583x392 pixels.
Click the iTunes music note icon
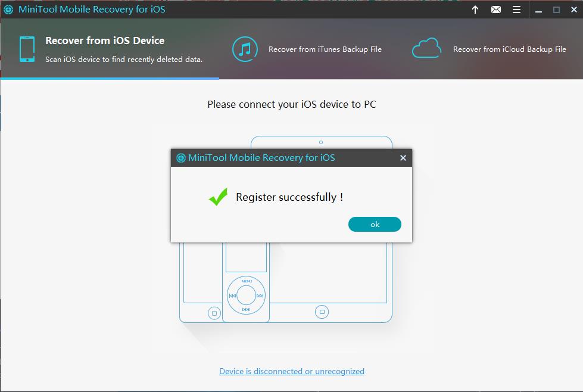click(x=245, y=49)
